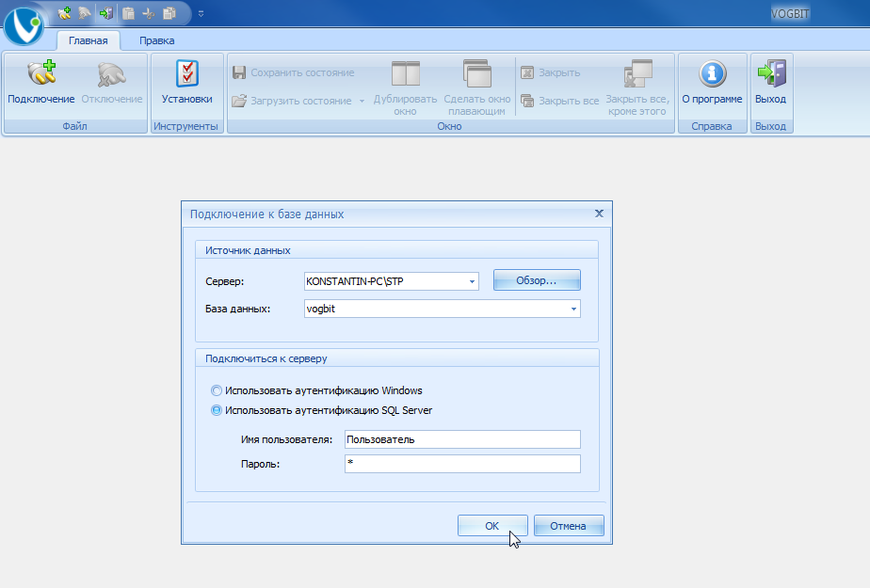Click the quick-access disconnect icon
The height and width of the screenshot is (588, 870).
(x=85, y=13)
